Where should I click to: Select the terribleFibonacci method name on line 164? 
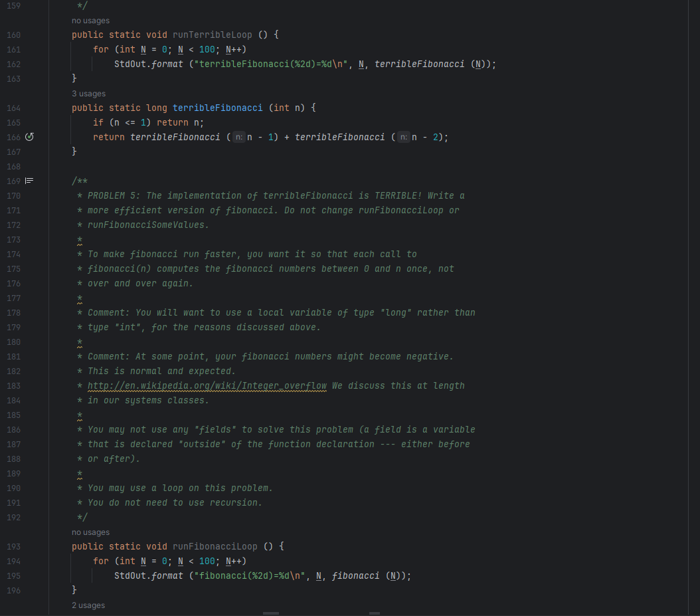[x=217, y=107]
